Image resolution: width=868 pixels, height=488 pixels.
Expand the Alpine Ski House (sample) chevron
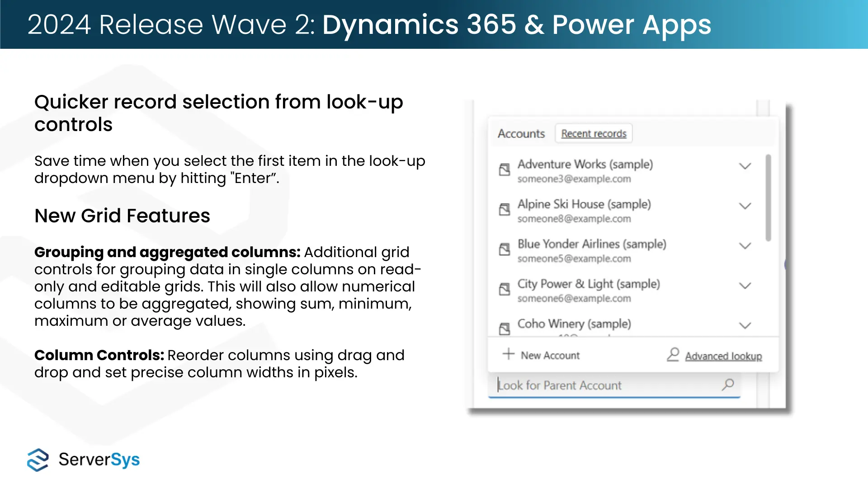click(x=745, y=206)
